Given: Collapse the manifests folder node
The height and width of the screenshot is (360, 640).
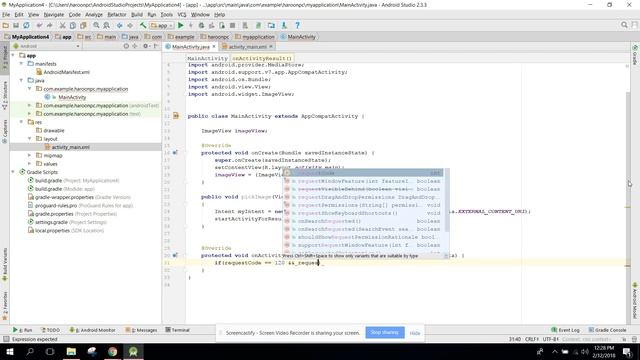Looking at the screenshot, I should pyautogui.click(x=22, y=64).
